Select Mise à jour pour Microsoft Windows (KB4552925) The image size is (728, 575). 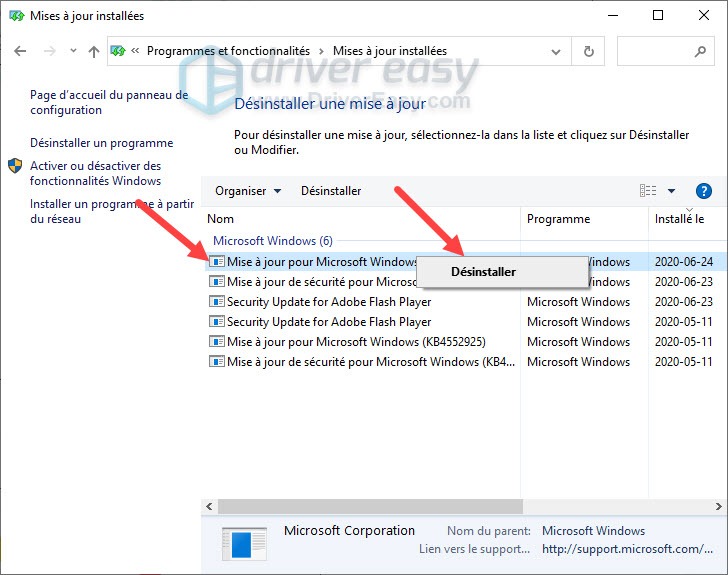[x=356, y=342]
